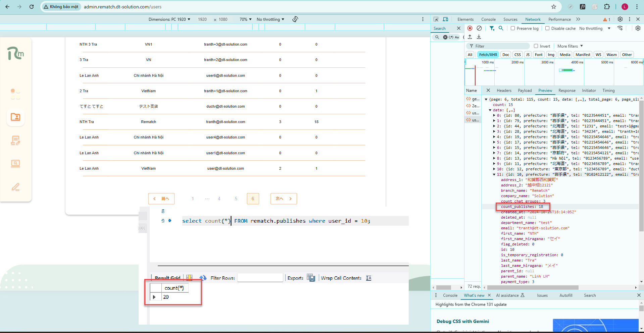
Task: Toggle the device toolbar icon in DevTools
Action: pos(445,19)
